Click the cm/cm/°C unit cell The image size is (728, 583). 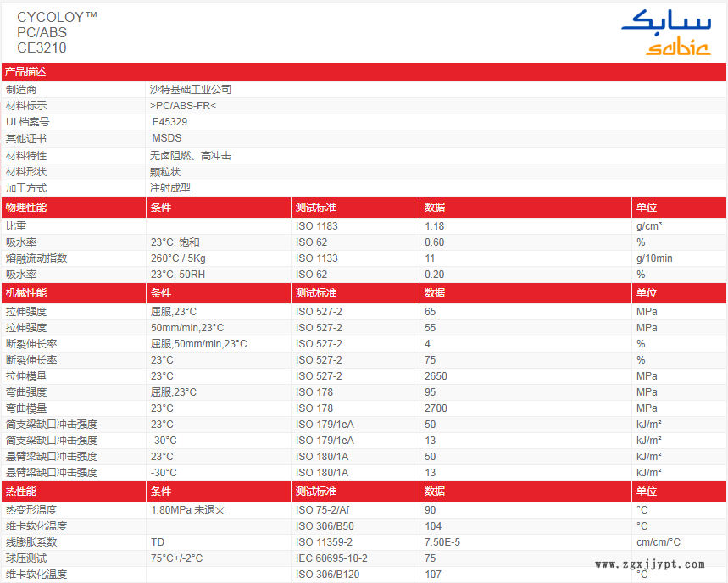tap(659, 542)
